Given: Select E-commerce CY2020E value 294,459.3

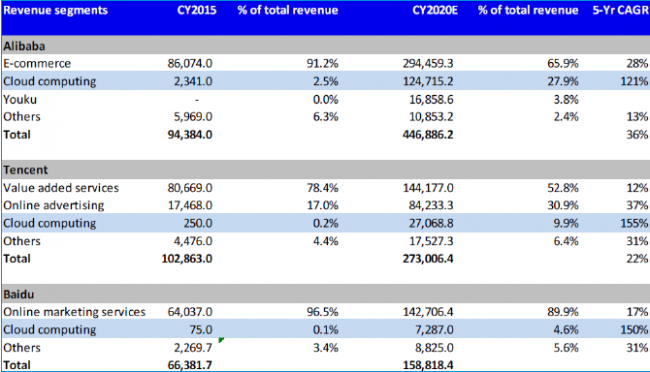Looking at the screenshot, I should pos(428,63).
